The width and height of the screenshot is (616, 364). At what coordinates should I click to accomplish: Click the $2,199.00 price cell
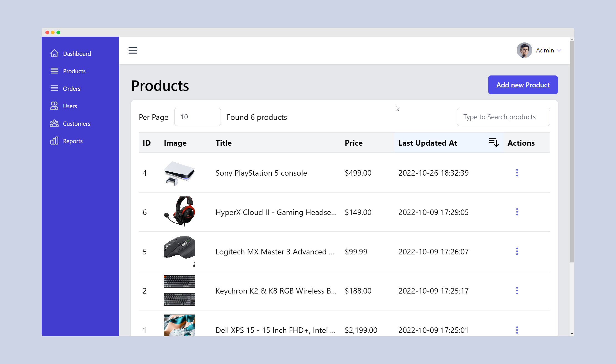coord(361,330)
